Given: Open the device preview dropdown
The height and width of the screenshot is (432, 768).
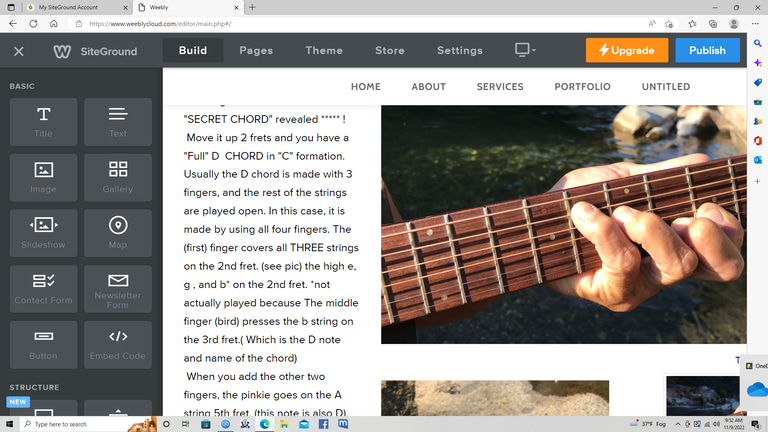Looking at the screenshot, I should click(525, 50).
